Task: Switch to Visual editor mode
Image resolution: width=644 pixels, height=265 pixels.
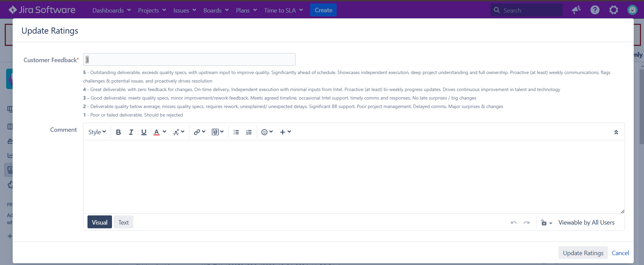Action: pos(100,222)
